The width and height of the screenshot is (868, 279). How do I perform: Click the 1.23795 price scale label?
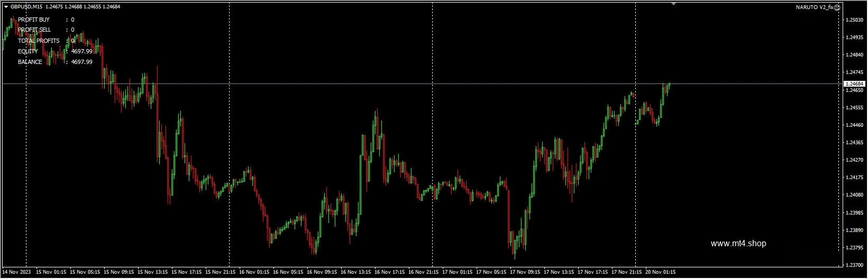click(855, 248)
